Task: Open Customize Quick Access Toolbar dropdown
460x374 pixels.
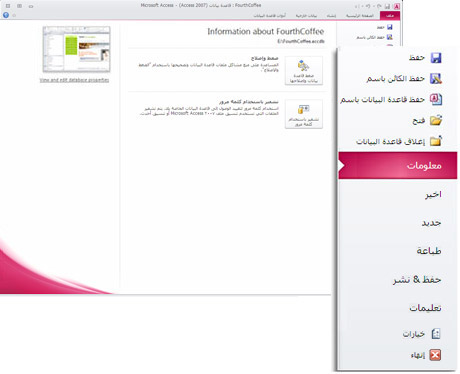Action: (357, 6)
